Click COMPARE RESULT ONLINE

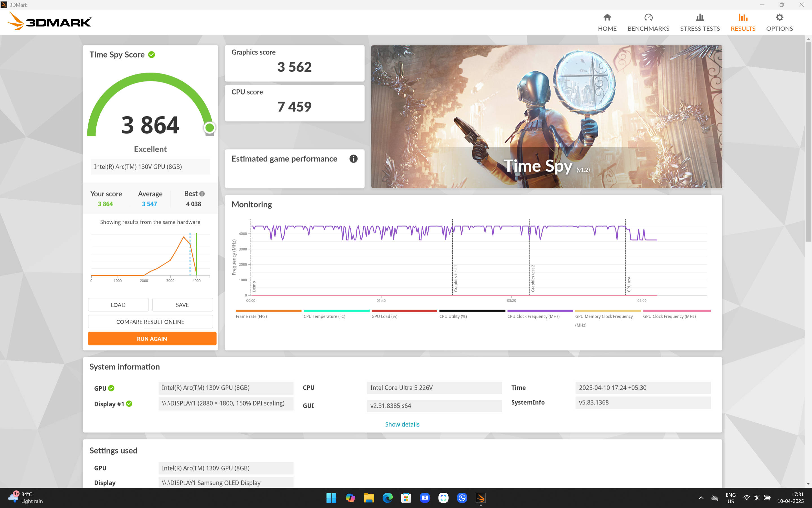coord(150,321)
